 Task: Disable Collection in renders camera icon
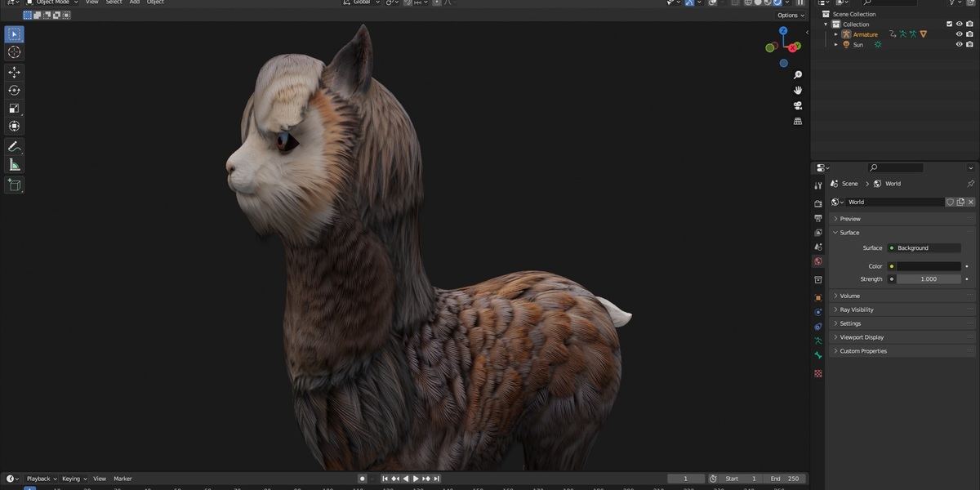969,24
